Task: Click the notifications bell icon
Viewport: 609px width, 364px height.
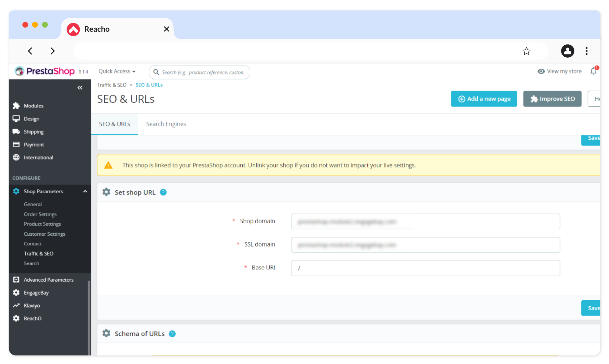Action: coord(593,71)
